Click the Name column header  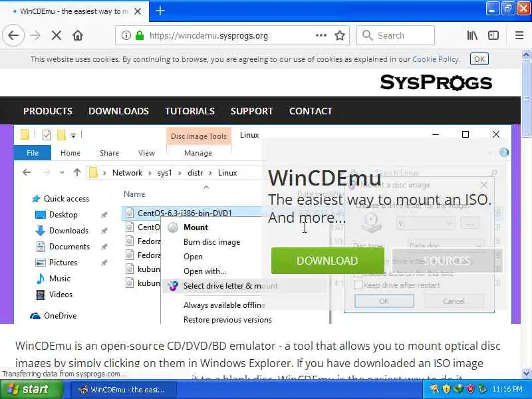pyautogui.click(x=134, y=194)
